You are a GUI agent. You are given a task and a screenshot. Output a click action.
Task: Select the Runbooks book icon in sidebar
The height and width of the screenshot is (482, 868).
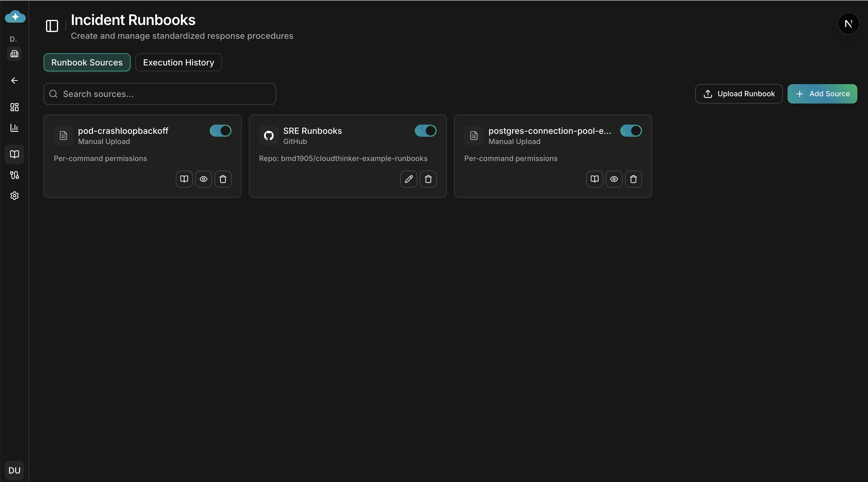[x=14, y=154]
